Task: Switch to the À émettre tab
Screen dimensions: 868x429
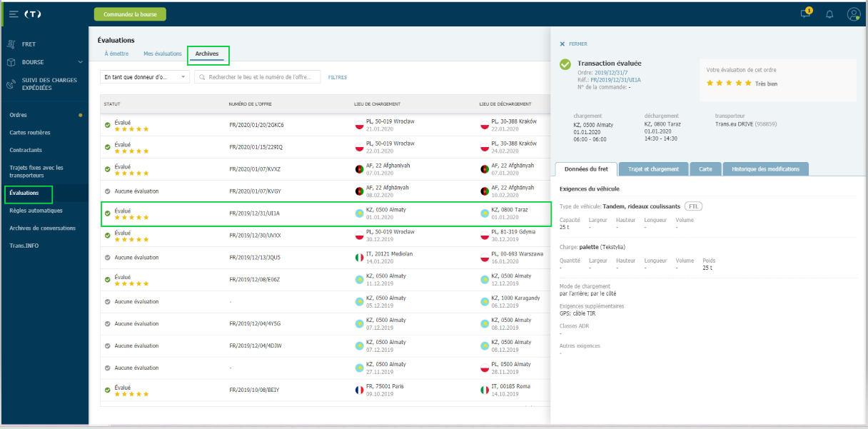Action: point(118,54)
